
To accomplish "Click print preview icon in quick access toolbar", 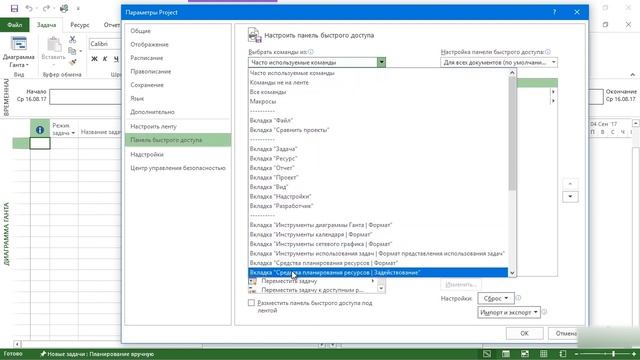I will pos(64,8).
